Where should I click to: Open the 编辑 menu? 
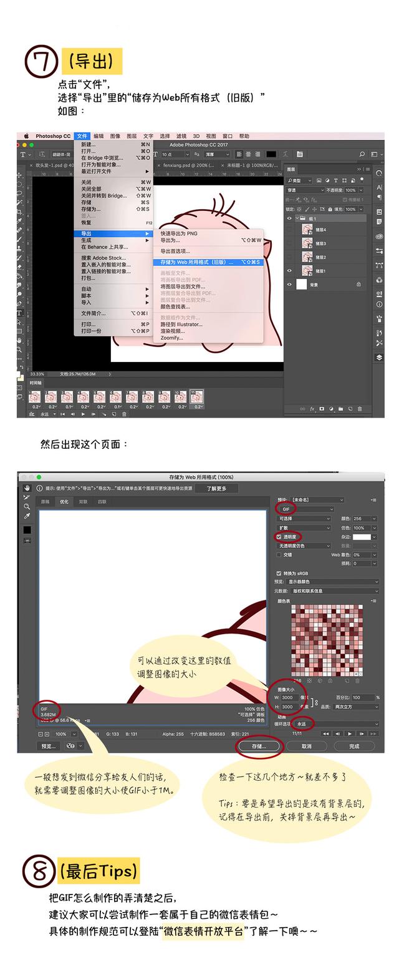click(99, 136)
